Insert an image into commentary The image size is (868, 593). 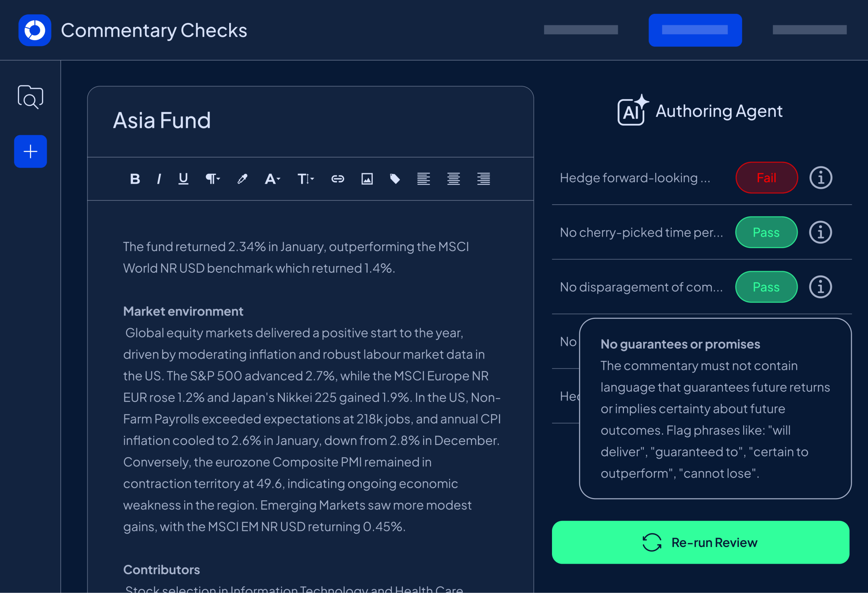click(367, 179)
